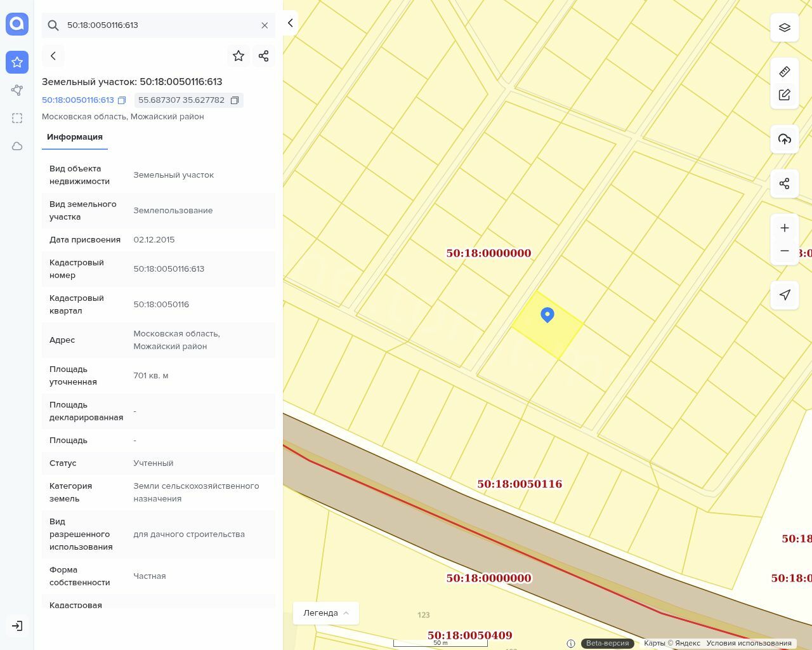Locate my position with arrow icon

[x=784, y=295]
